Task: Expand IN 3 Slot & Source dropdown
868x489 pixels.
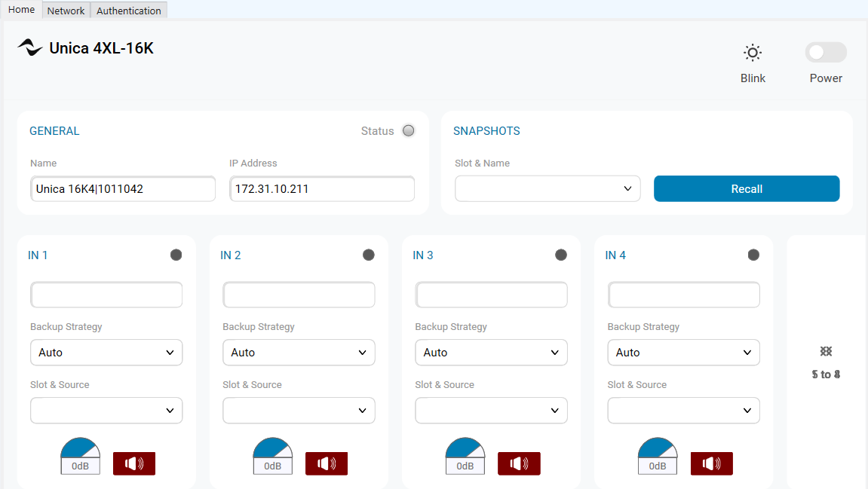Action: coord(491,411)
